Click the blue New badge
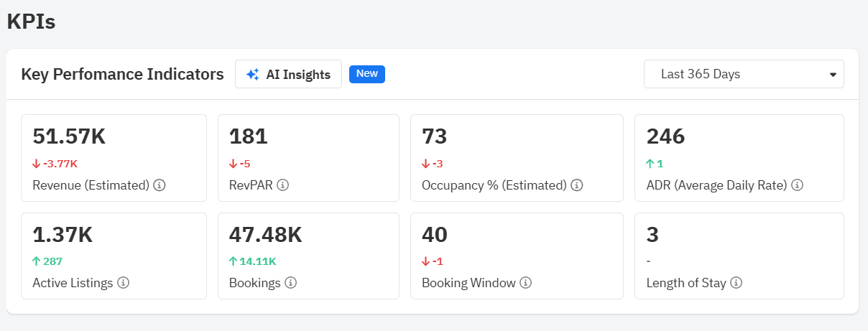 coord(367,74)
